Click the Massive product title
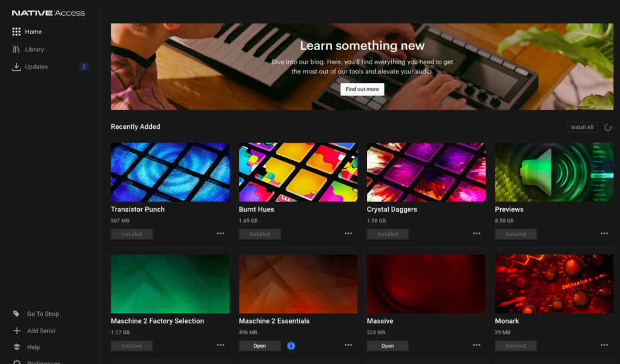Image resolution: width=620 pixels, height=364 pixels. pyautogui.click(x=380, y=321)
